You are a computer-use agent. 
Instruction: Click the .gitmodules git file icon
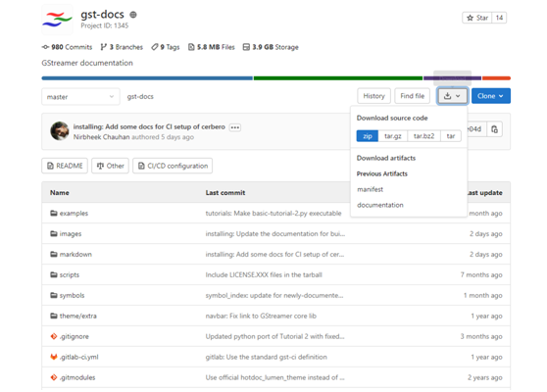tap(53, 377)
